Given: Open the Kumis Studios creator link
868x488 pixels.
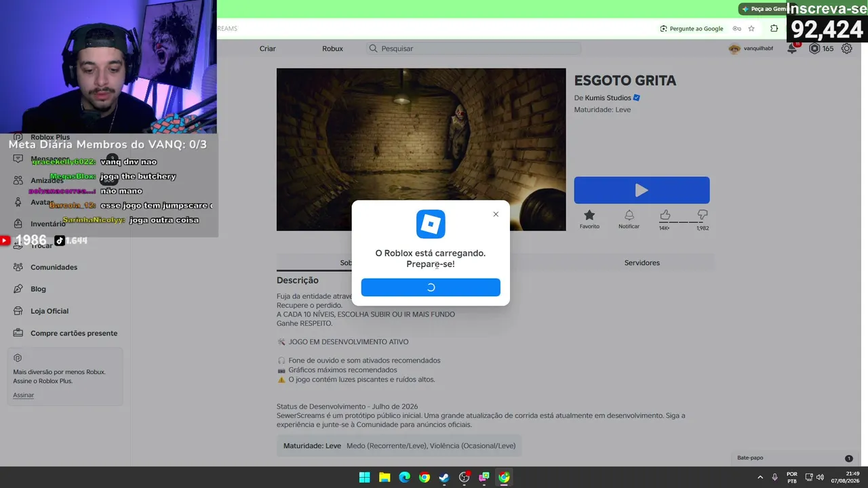Looking at the screenshot, I should pos(608,98).
